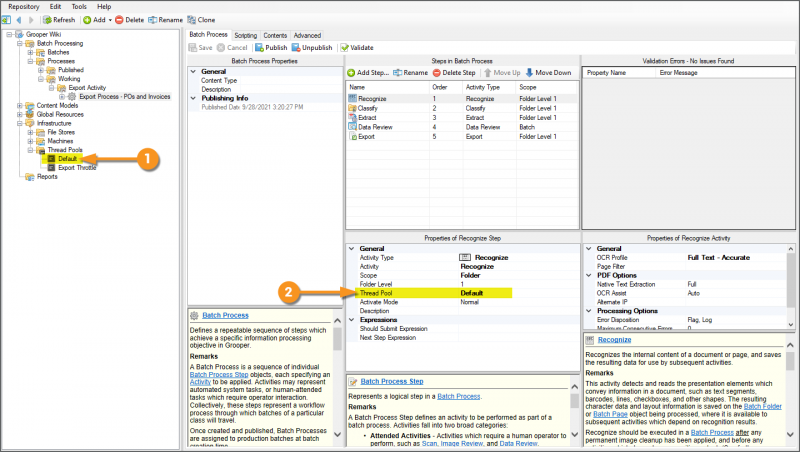Select the Default thread pool node

(67, 159)
